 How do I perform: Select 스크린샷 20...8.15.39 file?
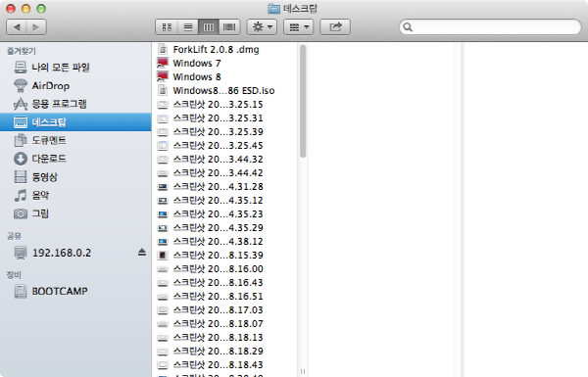225,255
